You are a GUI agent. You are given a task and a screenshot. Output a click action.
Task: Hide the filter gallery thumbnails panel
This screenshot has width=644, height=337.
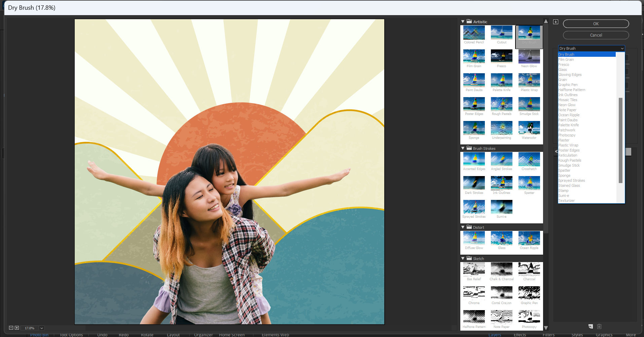point(556,22)
